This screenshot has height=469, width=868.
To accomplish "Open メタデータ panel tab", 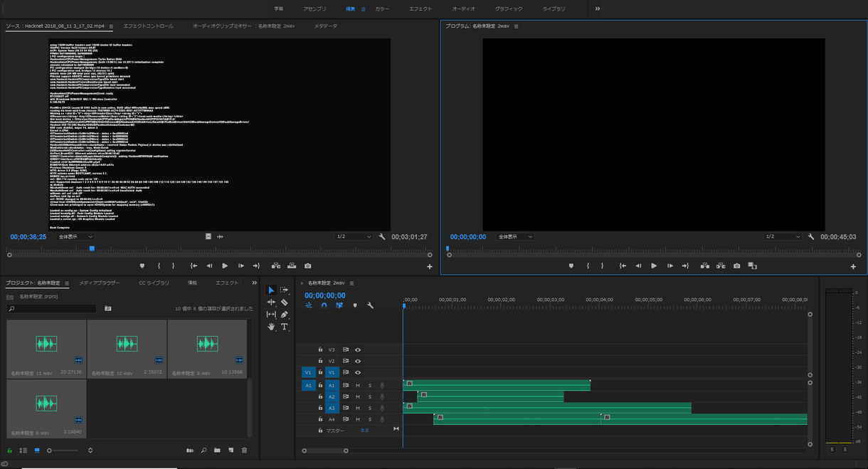I will click(x=326, y=26).
